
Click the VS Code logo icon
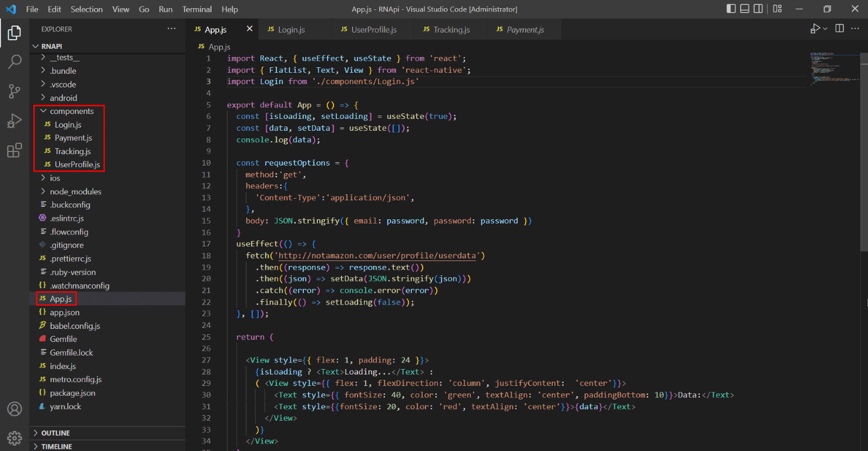click(x=11, y=9)
